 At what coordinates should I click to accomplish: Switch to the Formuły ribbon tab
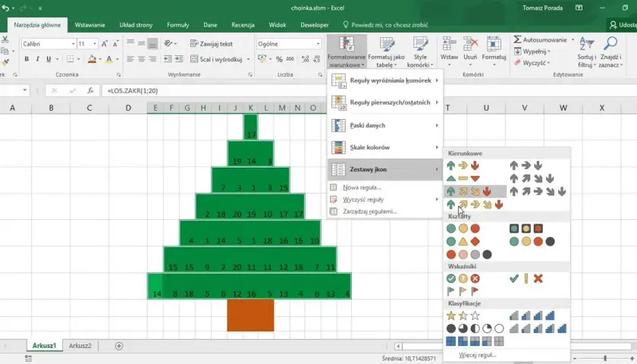tap(178, 25)
